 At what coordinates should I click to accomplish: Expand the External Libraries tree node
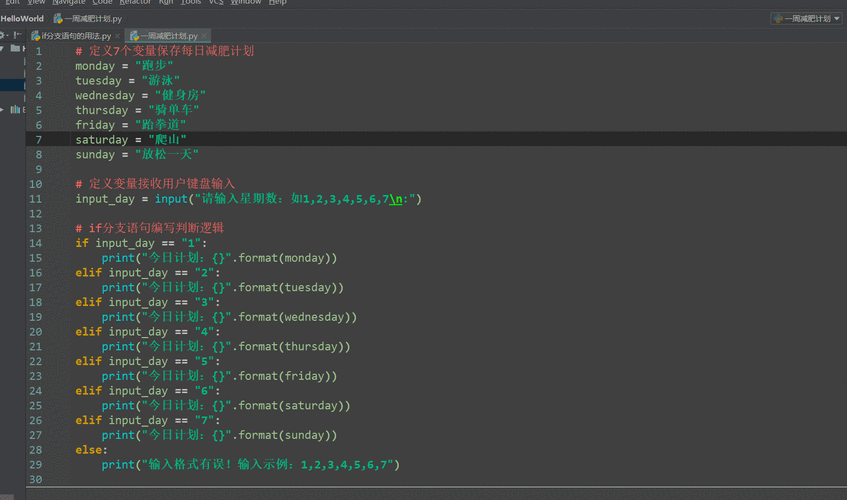[2, 110]
